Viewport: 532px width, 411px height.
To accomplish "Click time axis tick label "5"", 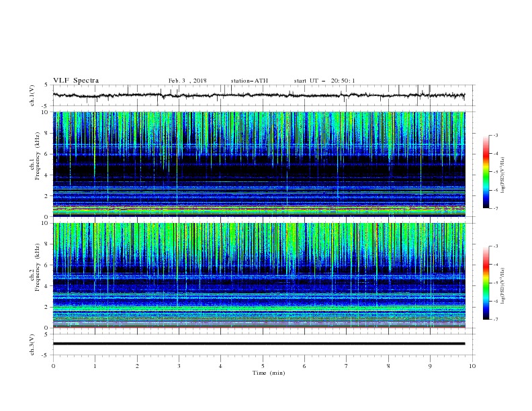I will [x=263, y=366].
